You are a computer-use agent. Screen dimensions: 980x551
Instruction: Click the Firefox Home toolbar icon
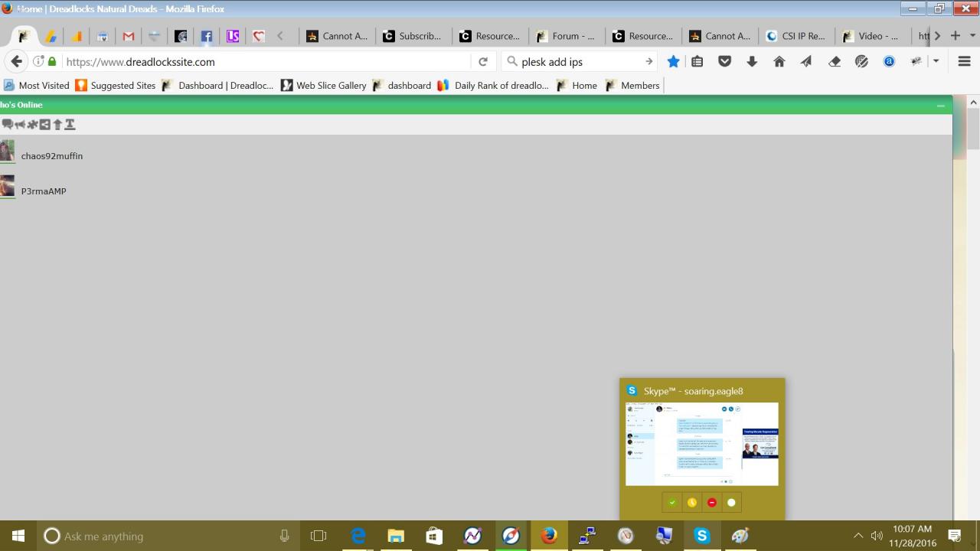(x=779, y=62)
